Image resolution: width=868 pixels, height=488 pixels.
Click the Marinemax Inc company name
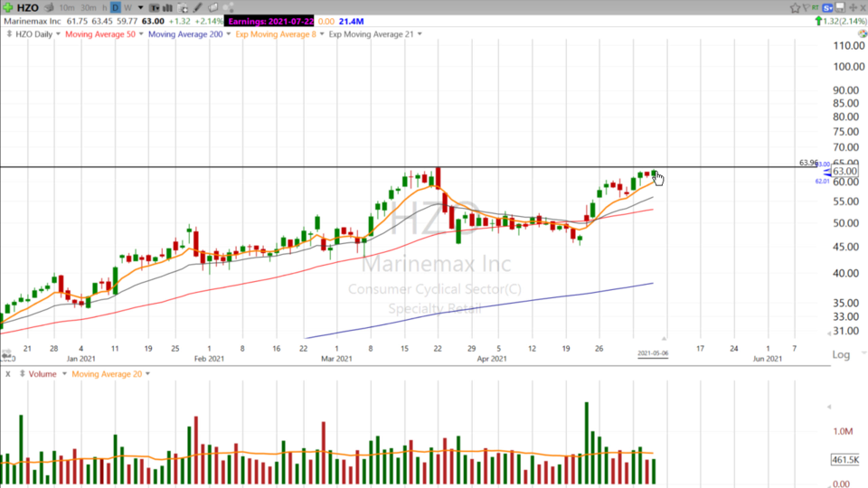33,21
